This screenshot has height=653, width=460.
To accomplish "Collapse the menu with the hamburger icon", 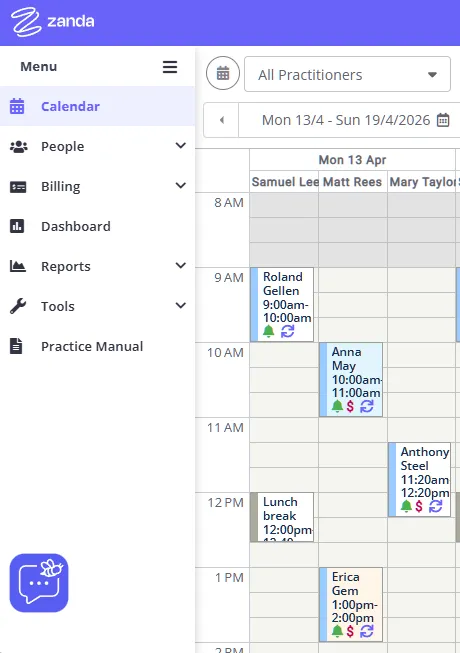I will tap(170, 67).
